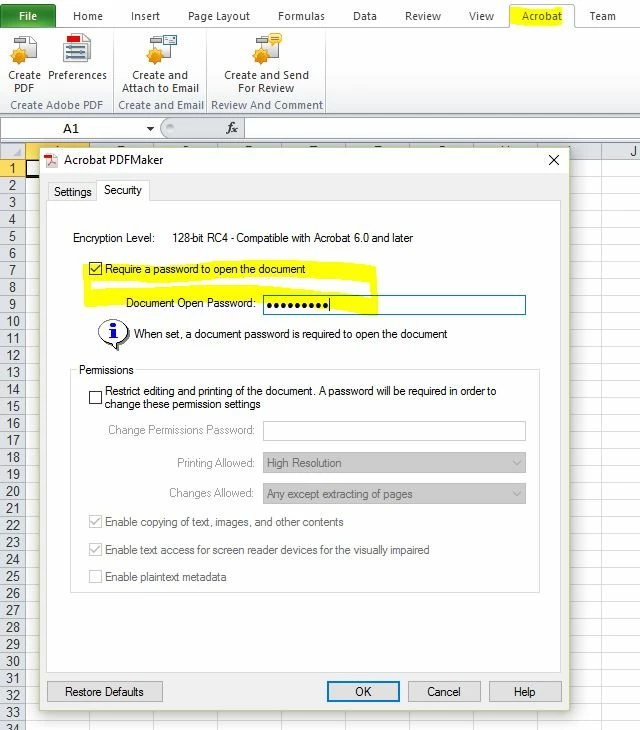Toggle Enable text access for screen readers
The height and width of the screenshot is (730, 640).
[x=95, y=549]
